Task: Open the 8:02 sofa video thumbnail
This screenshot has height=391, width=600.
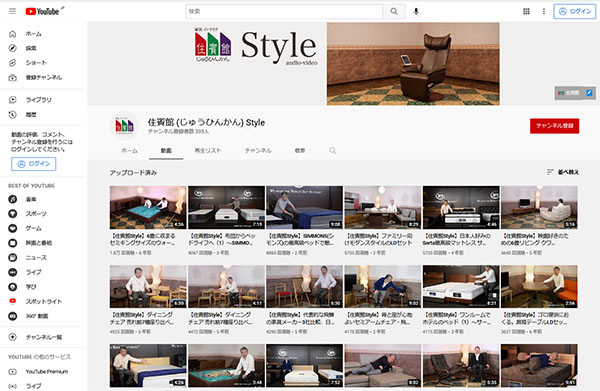Action: (x=383, y=365)
